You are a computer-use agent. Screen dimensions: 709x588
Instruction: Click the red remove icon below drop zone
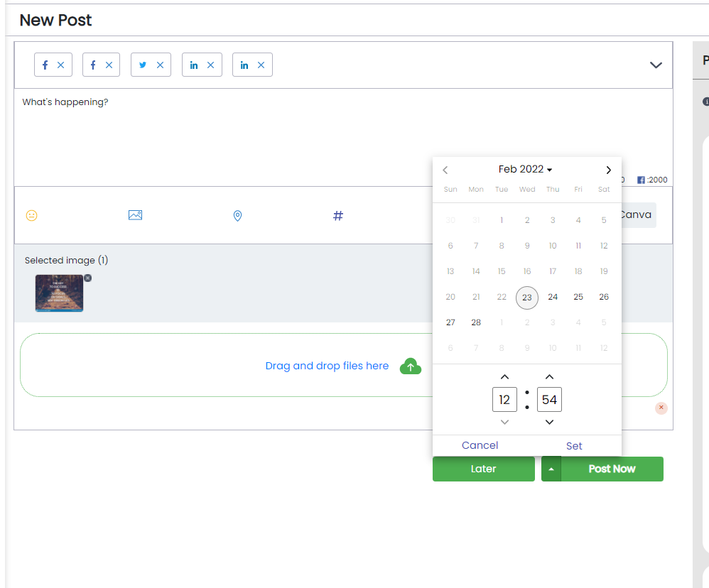click(661, 408)
